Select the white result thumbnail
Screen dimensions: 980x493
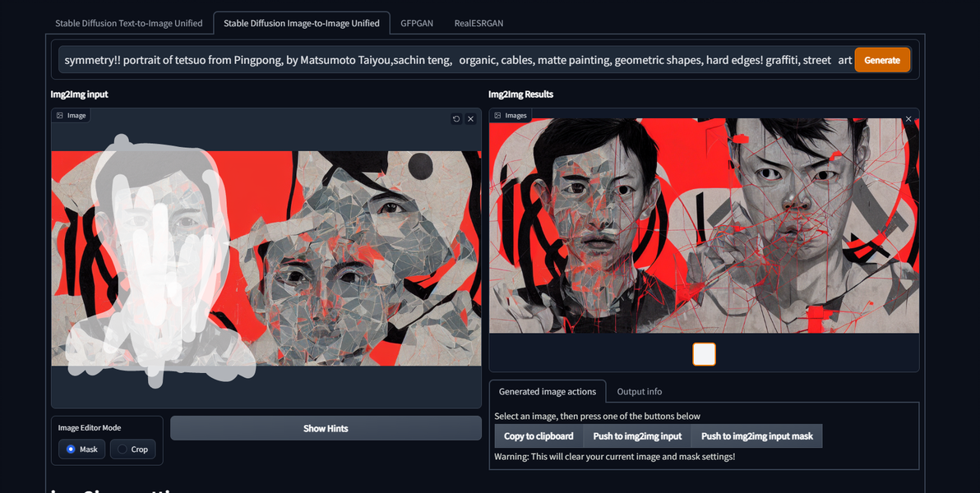click(704, 354)
